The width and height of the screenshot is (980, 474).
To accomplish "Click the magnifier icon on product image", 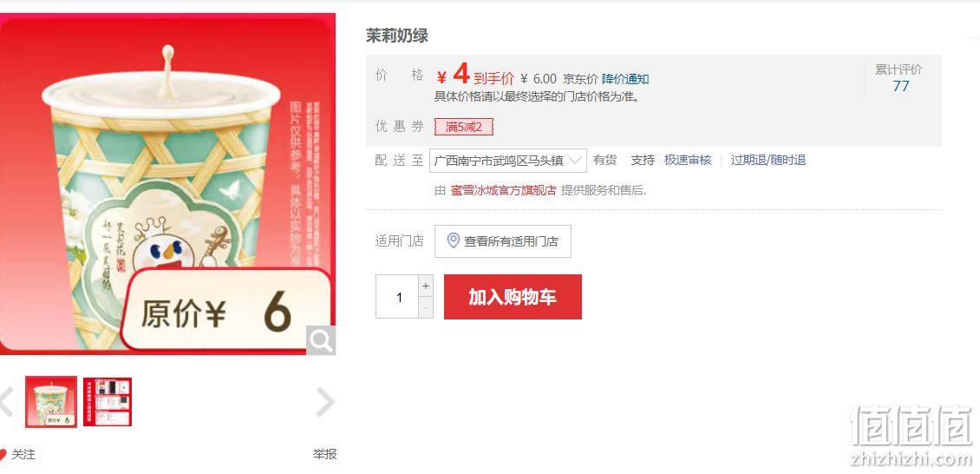I will point(321,340).
